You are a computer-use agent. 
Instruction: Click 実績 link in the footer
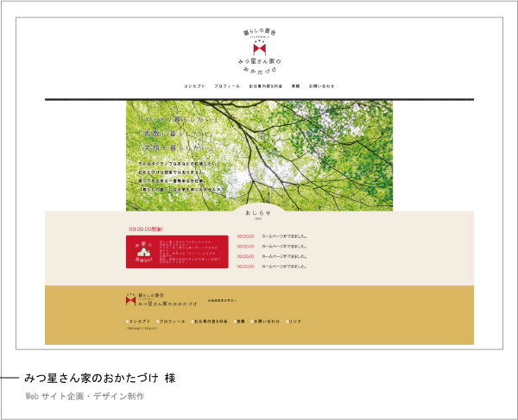tap(240, 321)
